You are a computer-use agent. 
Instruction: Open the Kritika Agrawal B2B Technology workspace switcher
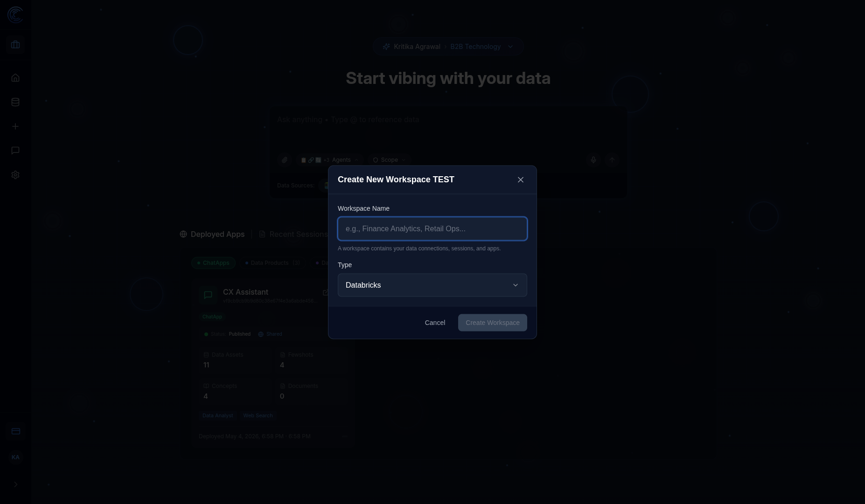(x=448, y=47)
